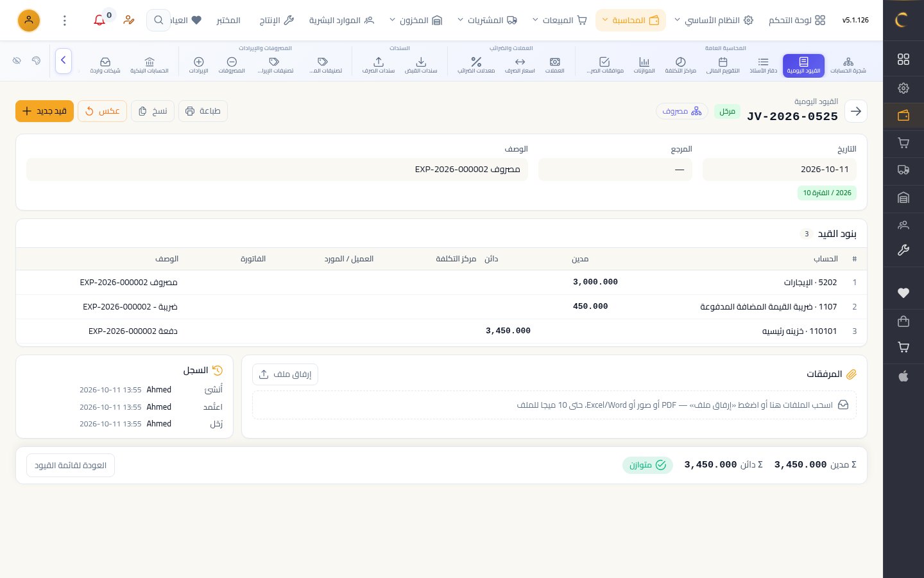
Task: Open شجرة الحسابات (chart of accounts) in ribbon
Action: point(848,65)
